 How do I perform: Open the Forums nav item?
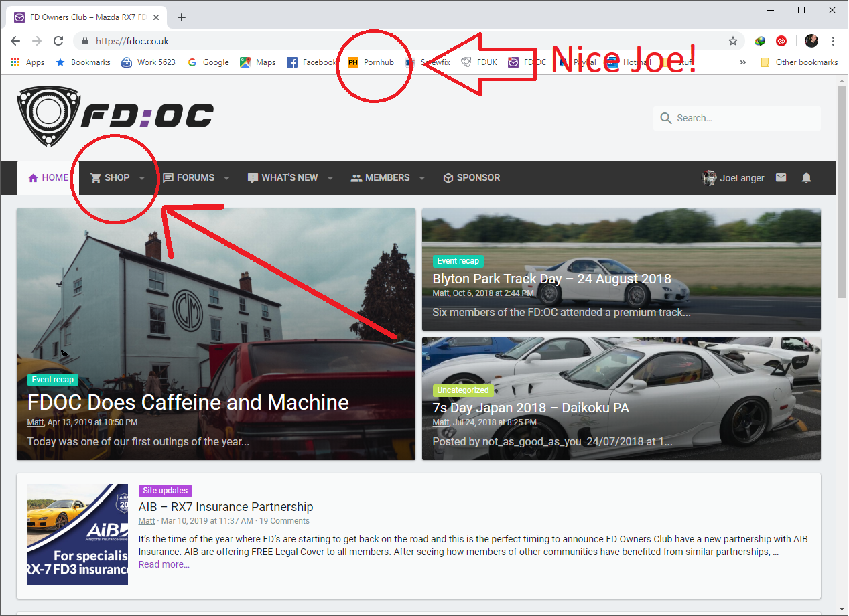pyautogui.click(x=189, y=178)
